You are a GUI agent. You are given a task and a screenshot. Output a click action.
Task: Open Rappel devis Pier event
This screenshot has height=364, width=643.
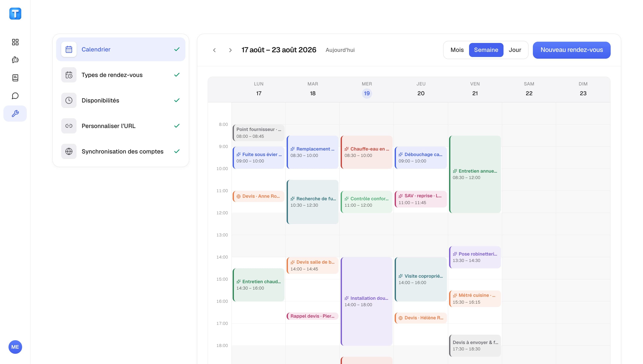click(x=313, y=316)
